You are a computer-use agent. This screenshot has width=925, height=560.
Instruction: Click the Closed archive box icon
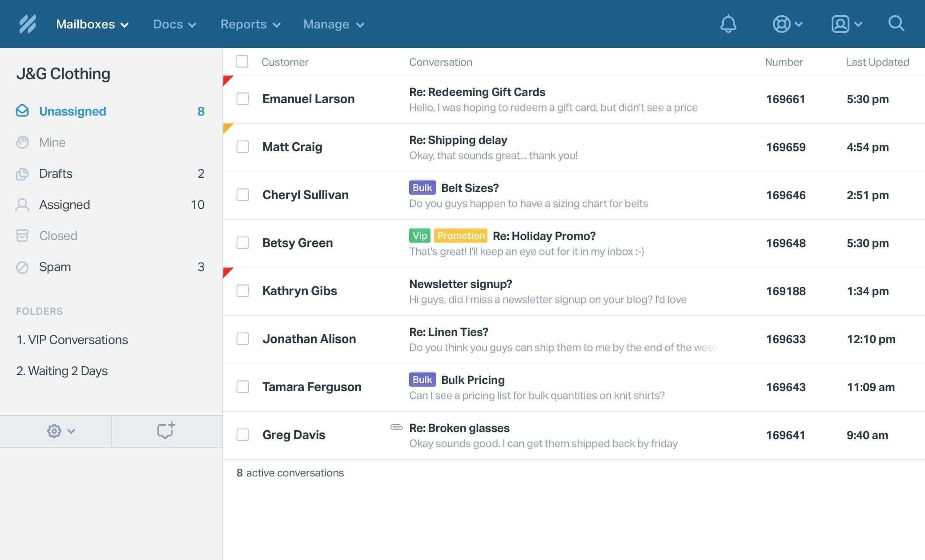point(22,236)
